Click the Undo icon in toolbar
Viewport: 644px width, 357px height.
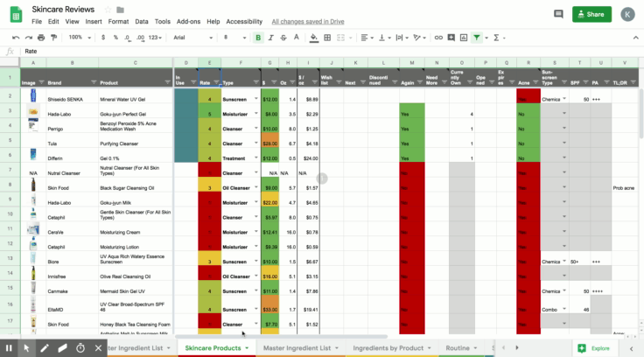click(x=16, y=38)
